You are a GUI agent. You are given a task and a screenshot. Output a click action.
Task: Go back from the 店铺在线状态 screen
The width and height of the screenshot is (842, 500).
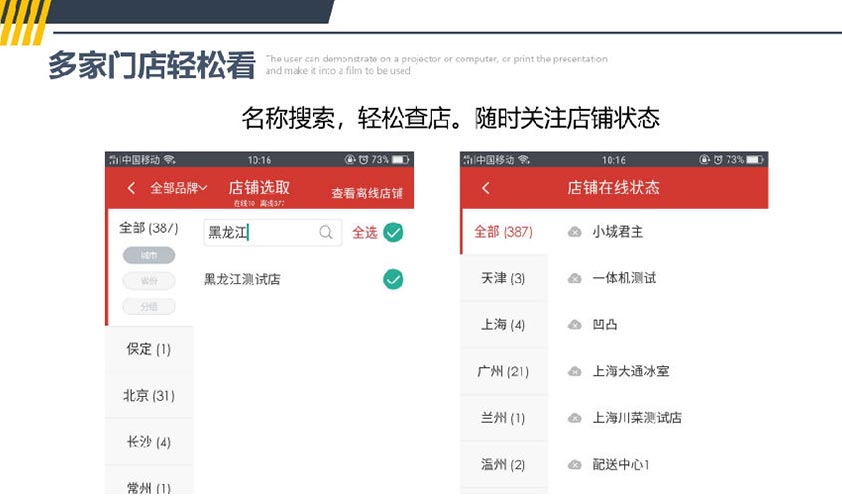point(486,187)
